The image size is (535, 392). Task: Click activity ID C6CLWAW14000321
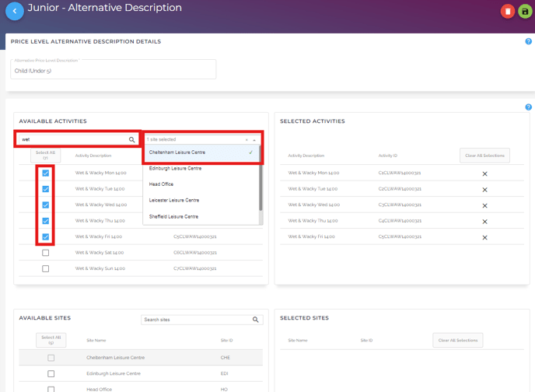195,253
